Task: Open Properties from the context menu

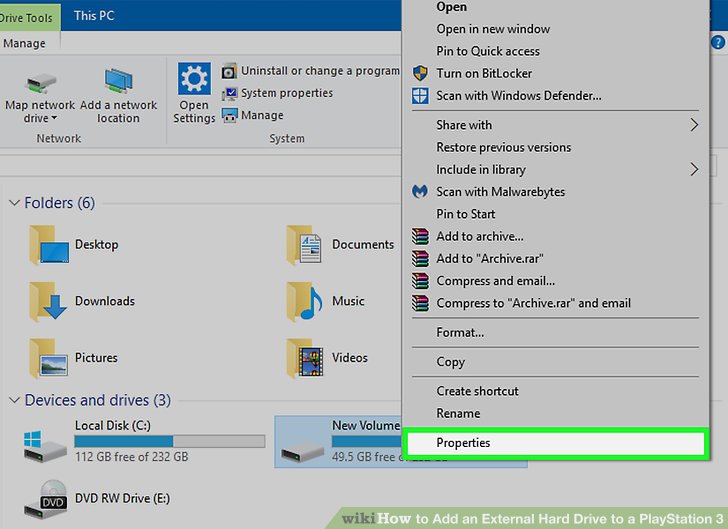Action: coord(555,443)
